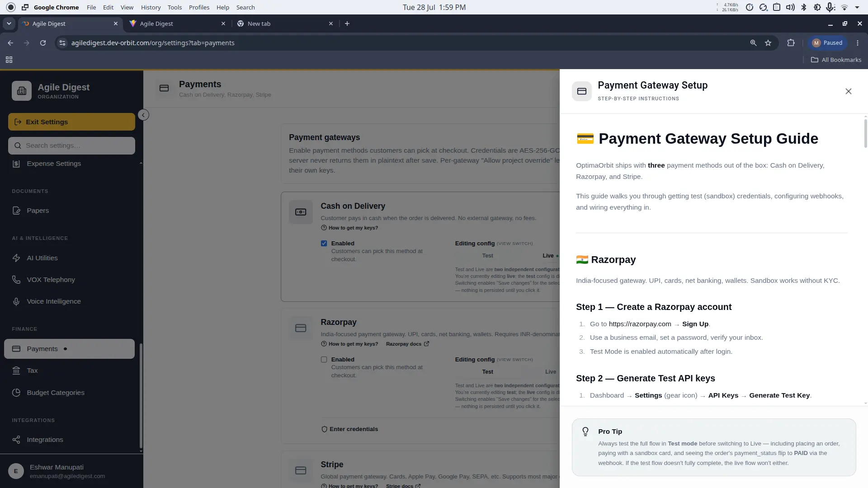The height and width of the screenshot is (488, 868).
Task: Click the card icon beside Payment Gateway Setup
Action: (x=582, y=91)
